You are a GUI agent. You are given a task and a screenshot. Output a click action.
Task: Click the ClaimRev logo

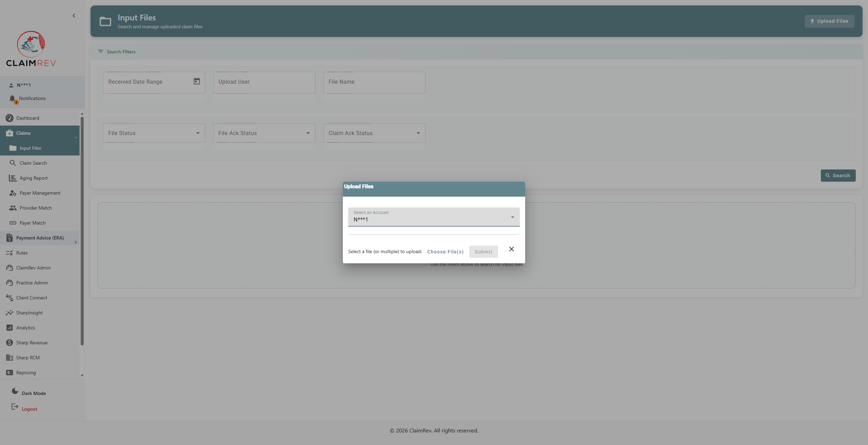[31, 49]
